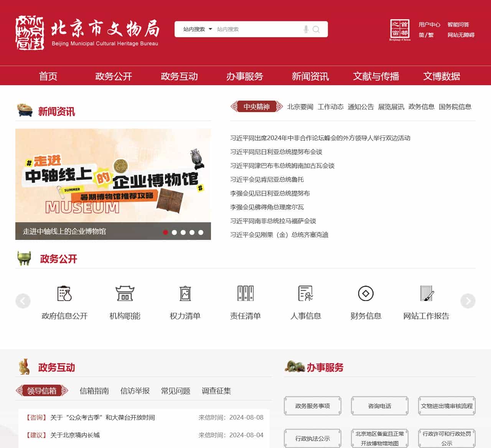This screenshot has width=491, height=448.
Task: Open the 关于北京境内长城 suggestion
Action: (x=75, y=435)
